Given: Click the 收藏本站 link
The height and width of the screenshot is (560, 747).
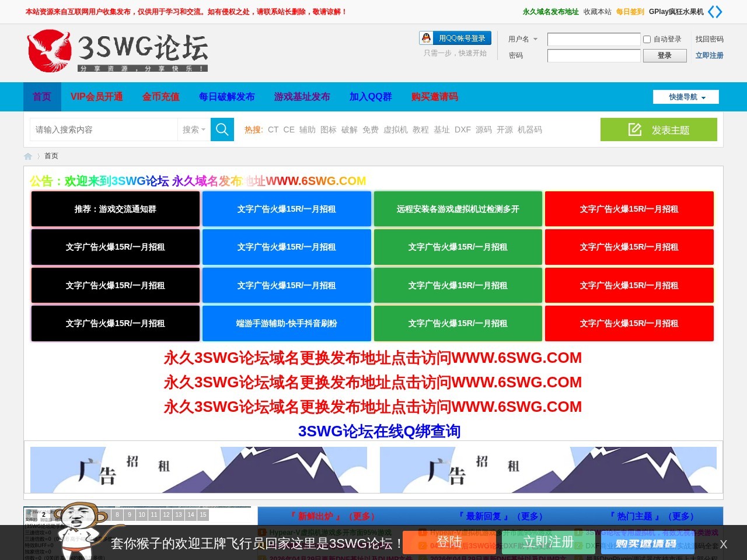Looking at the screenshot, I should click(x=598, y=12).
